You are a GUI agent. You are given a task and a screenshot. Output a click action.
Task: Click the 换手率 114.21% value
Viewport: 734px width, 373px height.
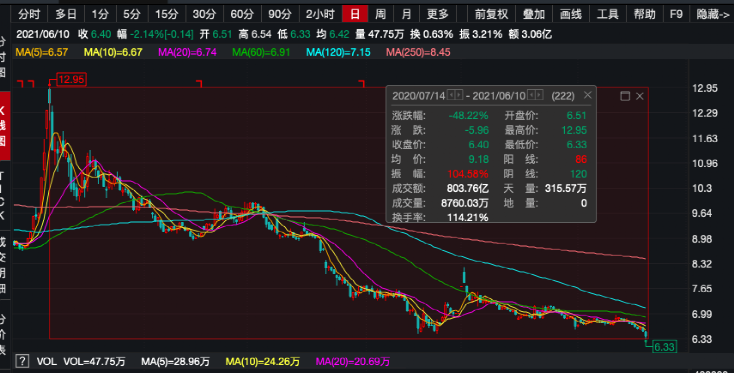pyautogui.click(x=468, y=218)
